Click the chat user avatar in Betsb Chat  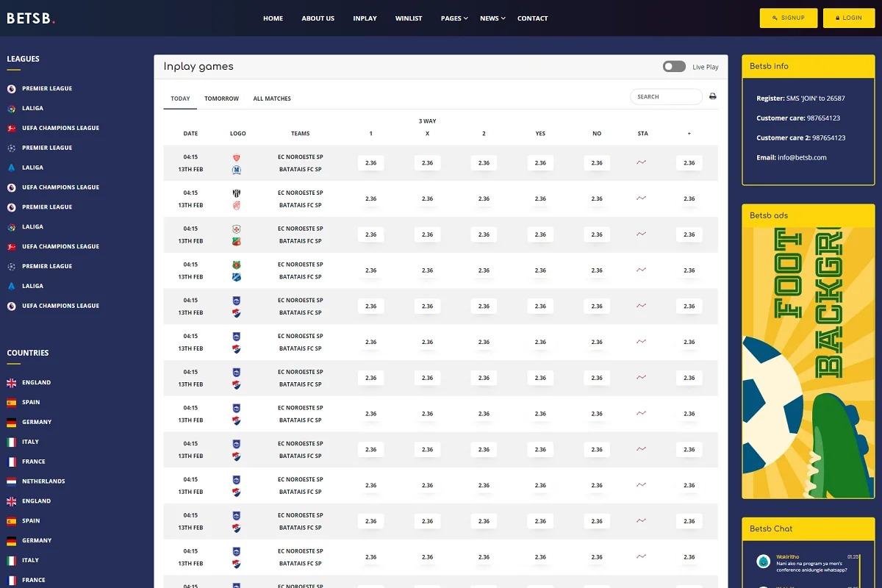[x=764, y=561]
